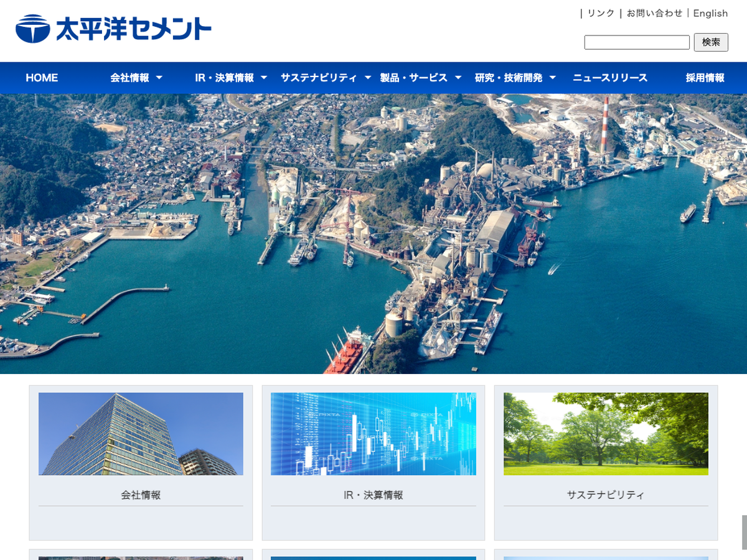Expand the 製品・サービス dropdown arrow
The width and height of the screenshot is (747, 560).
tap(458, 78)
